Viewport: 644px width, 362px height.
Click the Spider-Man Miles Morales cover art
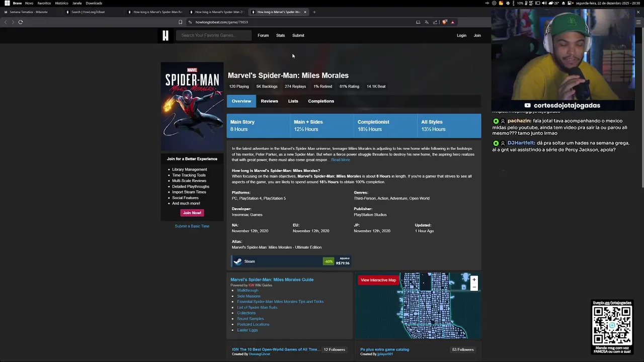coord(192,107)
